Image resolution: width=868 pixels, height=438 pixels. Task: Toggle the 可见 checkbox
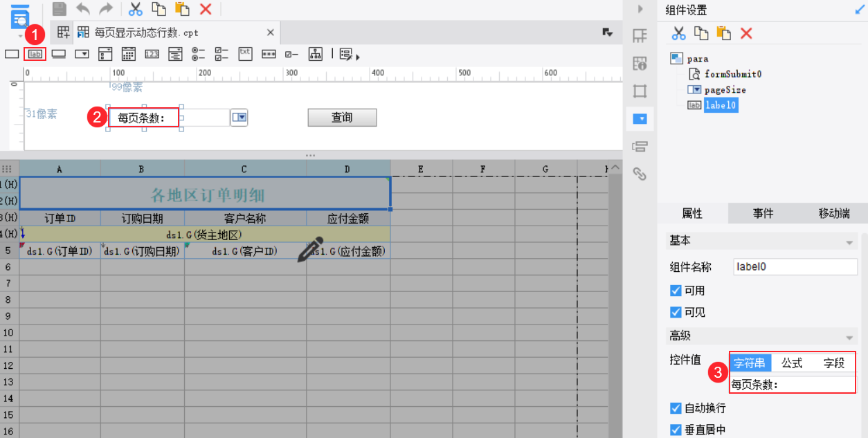676,312
